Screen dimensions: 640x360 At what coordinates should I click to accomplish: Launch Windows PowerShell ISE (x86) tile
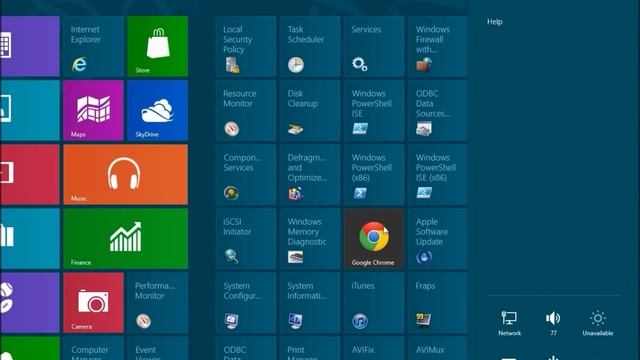click(438, 174)
